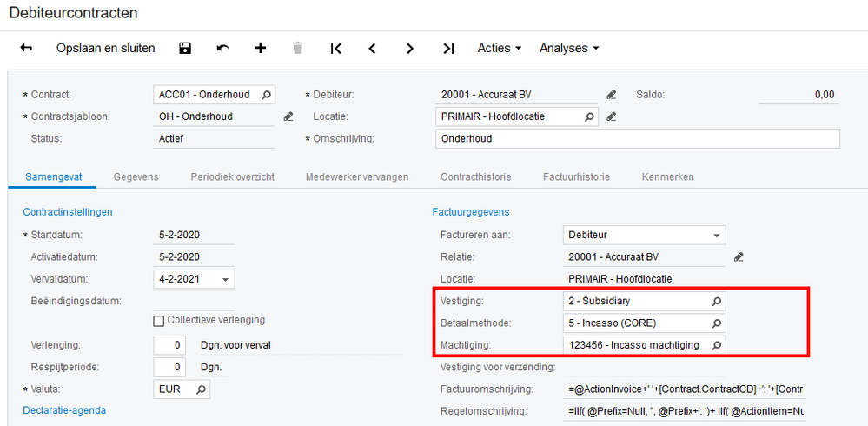Click the undo arrow icon
The image size is (868, 426).
tap(222, 48)
